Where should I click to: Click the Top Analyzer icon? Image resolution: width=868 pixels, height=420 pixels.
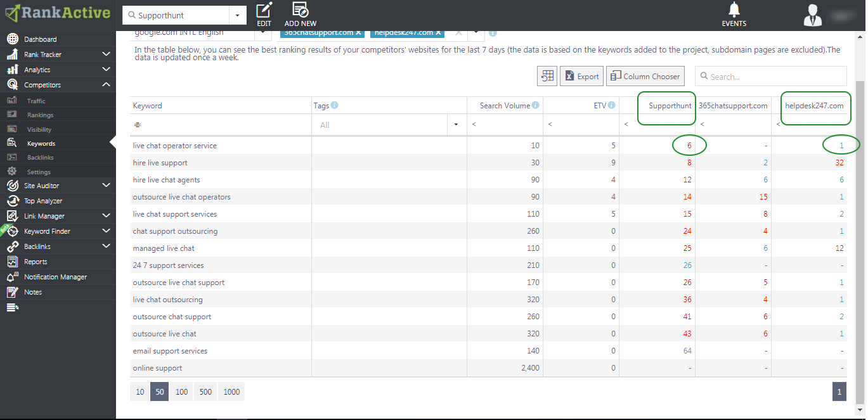(x=13, y=201)
